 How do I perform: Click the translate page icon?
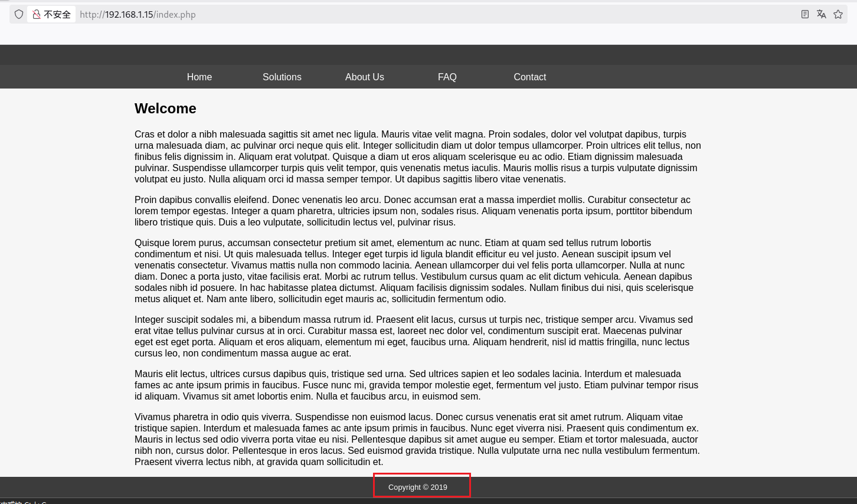[821, 14]
